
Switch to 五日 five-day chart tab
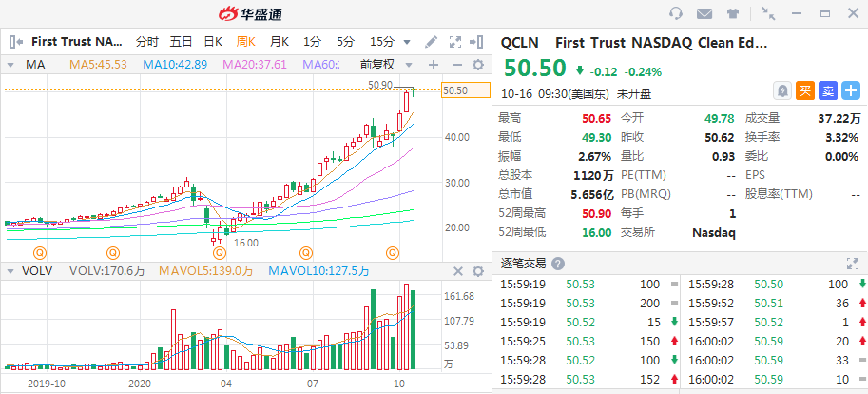tap(181, 42)
